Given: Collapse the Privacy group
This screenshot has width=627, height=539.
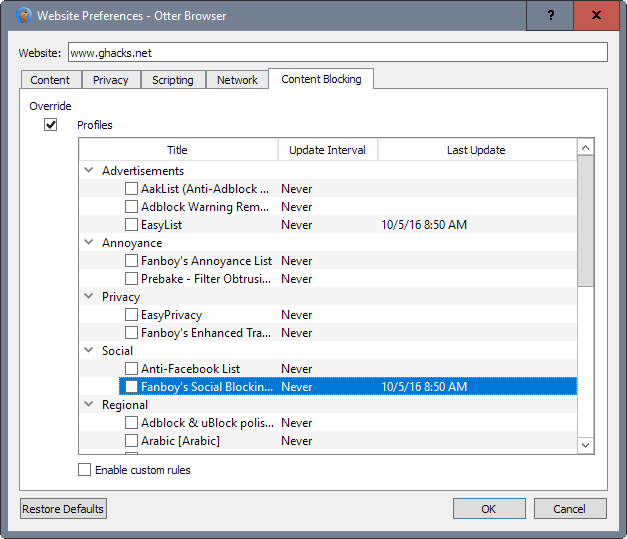Looking at the screenshot, I should tap(89, 296).
